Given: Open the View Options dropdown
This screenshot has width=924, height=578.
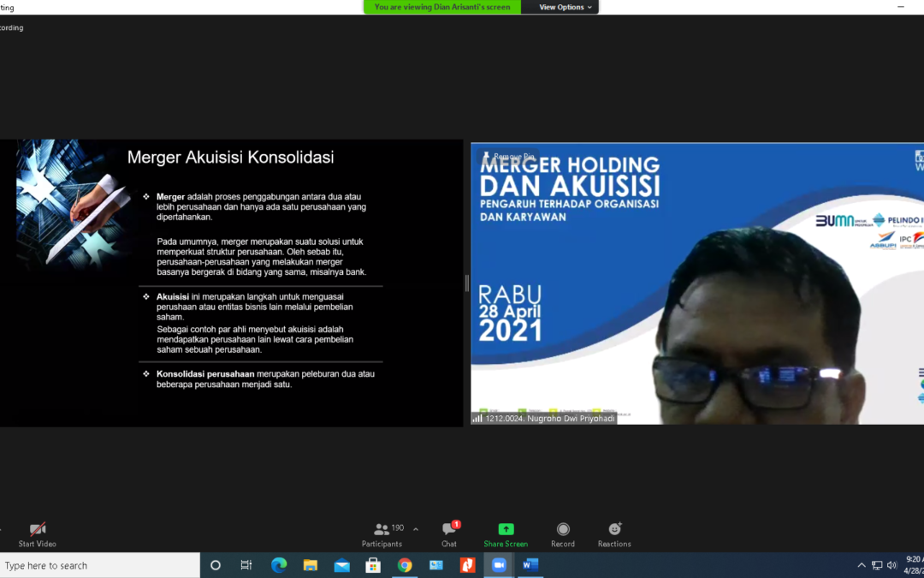Looking at the screenshot, I should point(560,7).
